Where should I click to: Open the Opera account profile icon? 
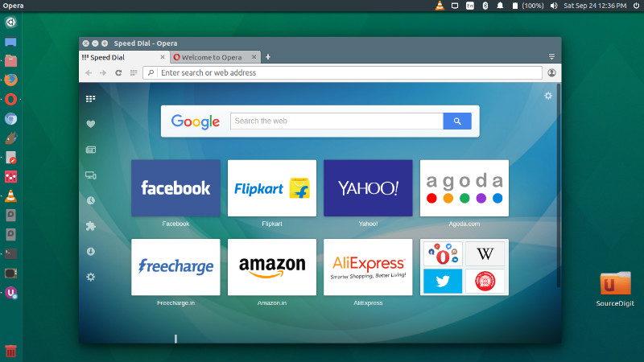pos(551,72)
